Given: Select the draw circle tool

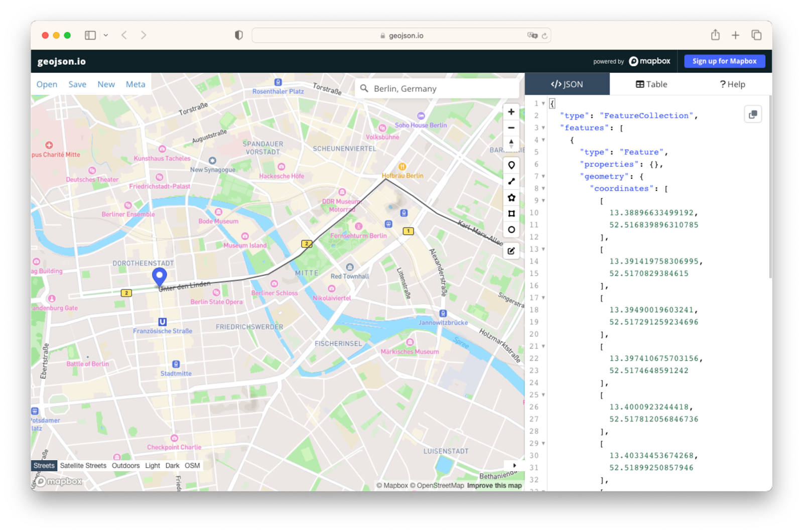Looking at the screenshot, I should pos(511,229).
